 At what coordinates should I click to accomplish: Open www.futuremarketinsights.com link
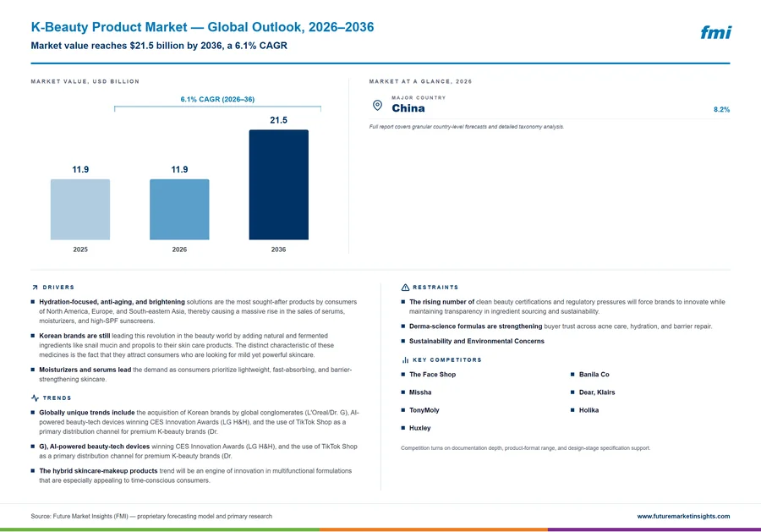(683, 517)
